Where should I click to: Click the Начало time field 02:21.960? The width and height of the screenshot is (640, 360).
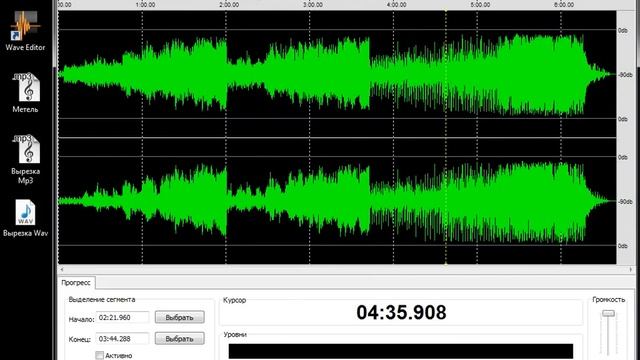point(122,317)
